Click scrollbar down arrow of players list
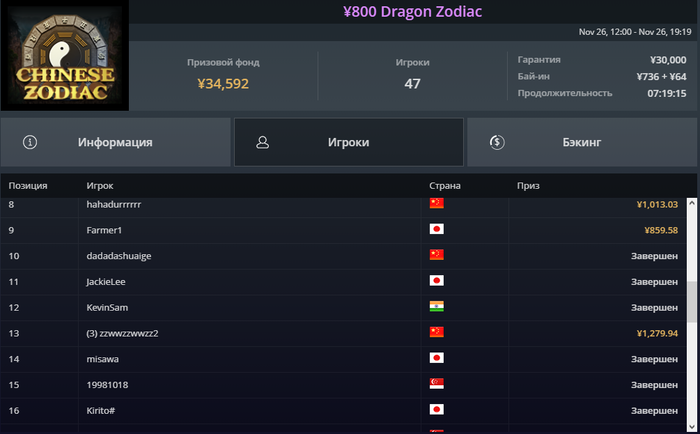This screenshot has height=434, width=700. point(692,428)
